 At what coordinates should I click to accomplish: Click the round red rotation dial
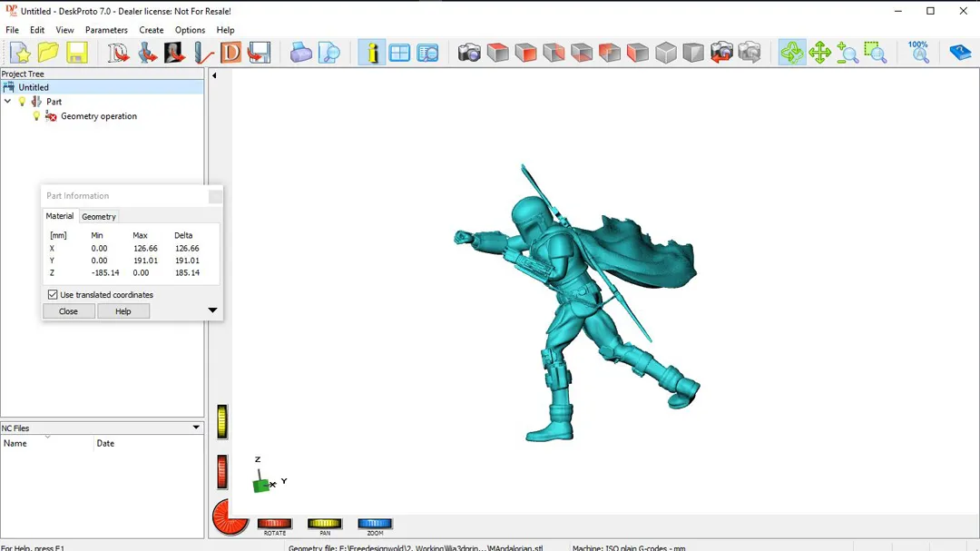230,517
